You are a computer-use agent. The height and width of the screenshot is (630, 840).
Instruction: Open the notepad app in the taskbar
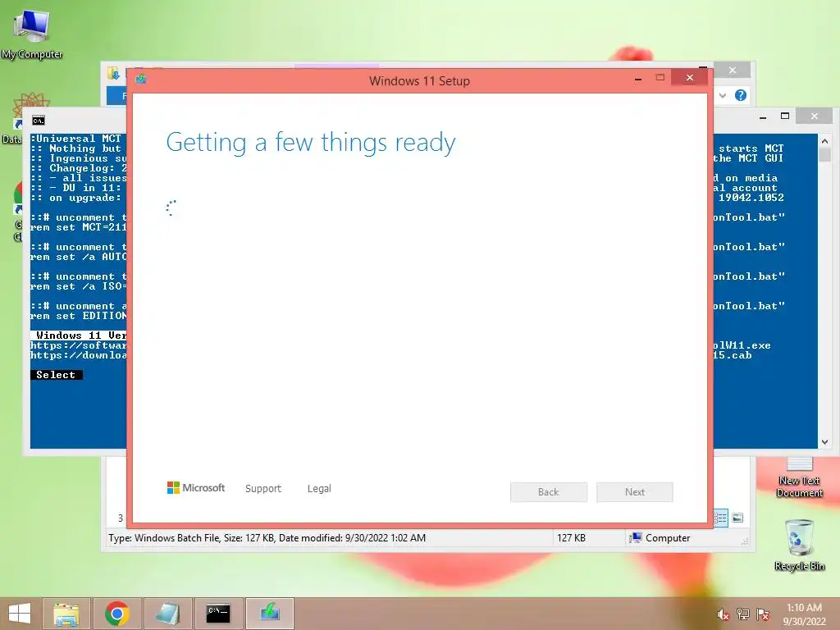click(x=167, y=614)
